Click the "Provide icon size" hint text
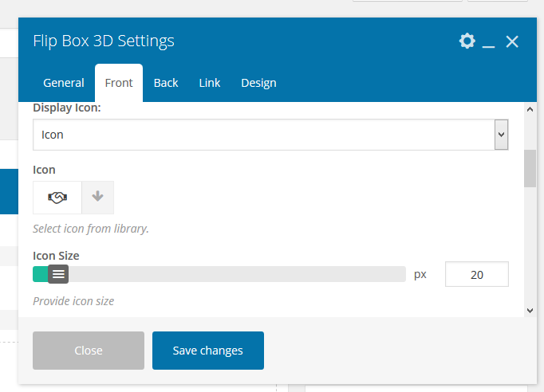This screenshot has height=392, width=544. pos(73,301)
